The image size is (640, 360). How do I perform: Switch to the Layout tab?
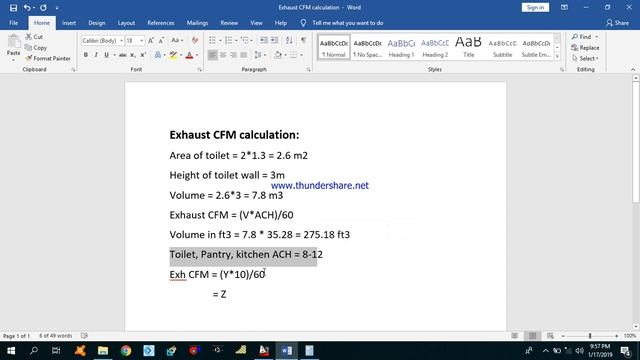pos(126,23)
